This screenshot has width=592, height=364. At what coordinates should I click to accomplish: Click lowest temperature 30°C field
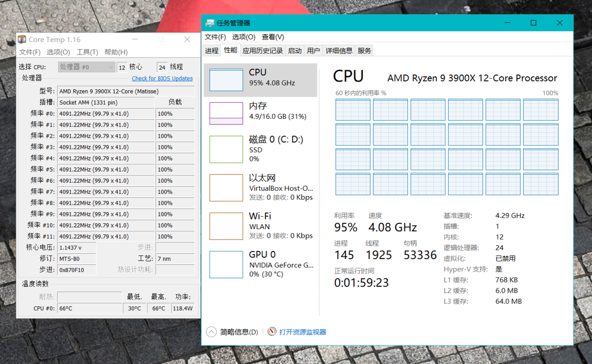pos(134,308)
